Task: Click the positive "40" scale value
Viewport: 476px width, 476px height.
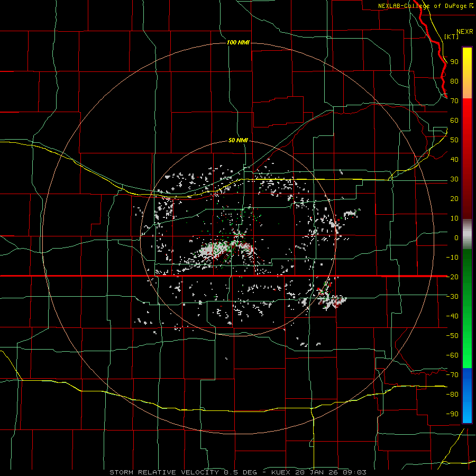Action: [454, 159]
